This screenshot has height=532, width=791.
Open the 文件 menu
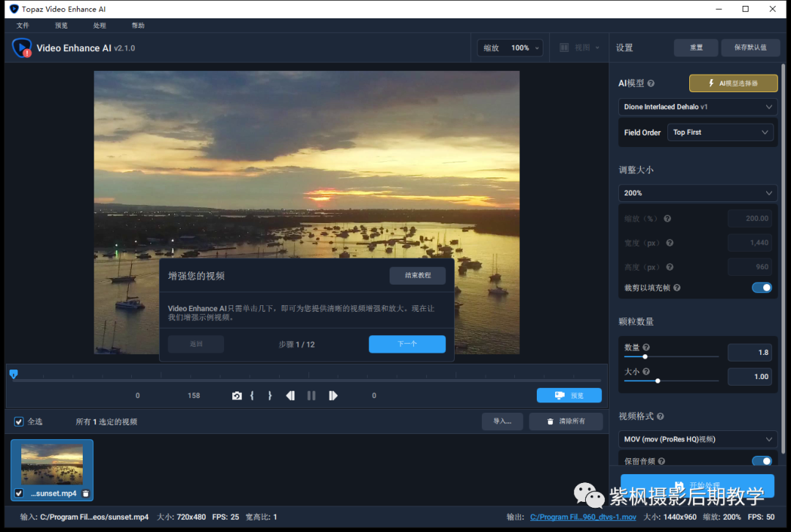(23, 26)
